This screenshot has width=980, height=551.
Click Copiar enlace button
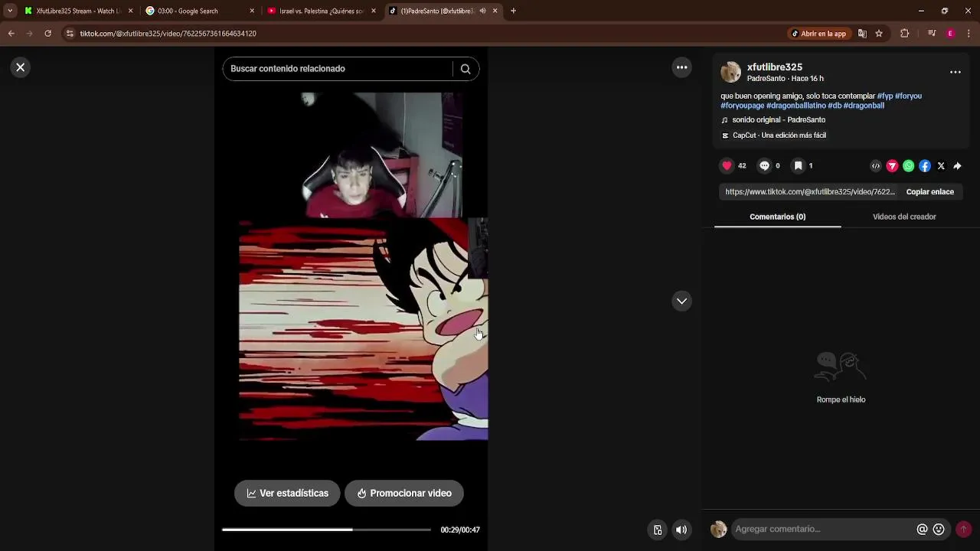[930, 192]
